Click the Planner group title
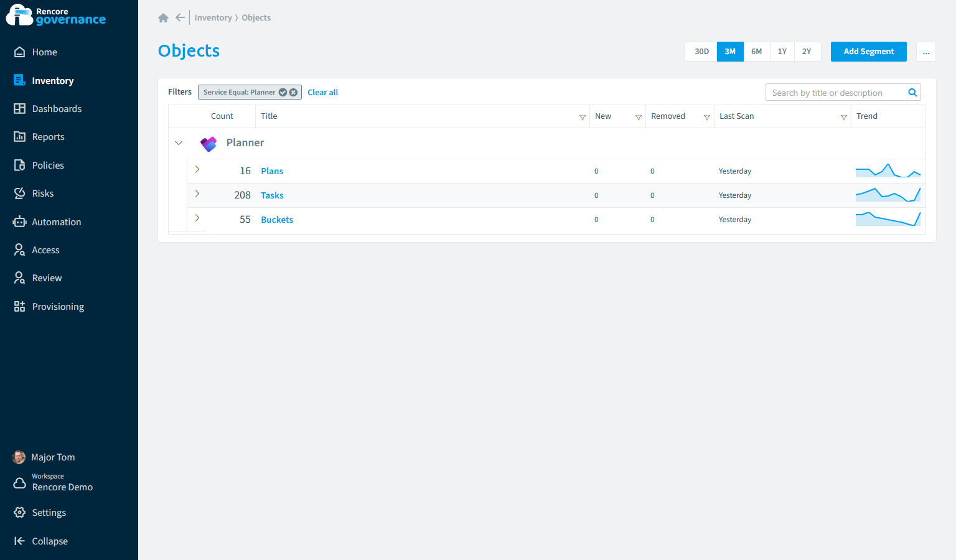The image size is (956, 560). click(245, 143)
